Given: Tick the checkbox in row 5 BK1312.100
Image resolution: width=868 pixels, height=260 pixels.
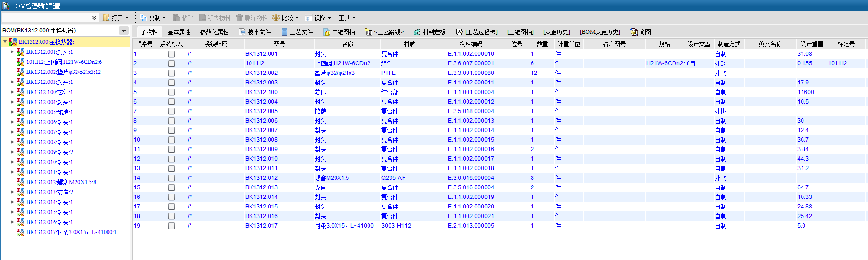Looking at the screenshot, I should [172, 92].
